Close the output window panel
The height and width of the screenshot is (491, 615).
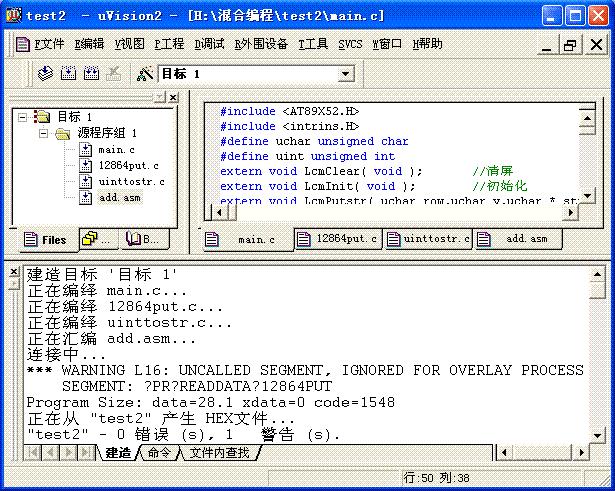(14, 271)
